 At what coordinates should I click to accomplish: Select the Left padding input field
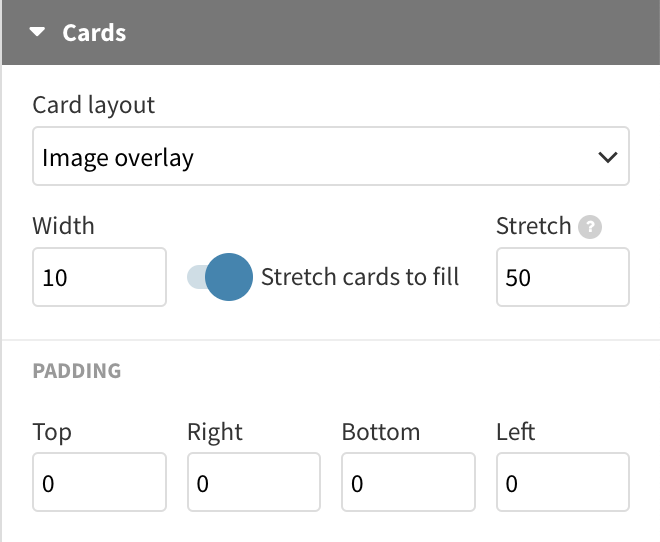[563, 482]
